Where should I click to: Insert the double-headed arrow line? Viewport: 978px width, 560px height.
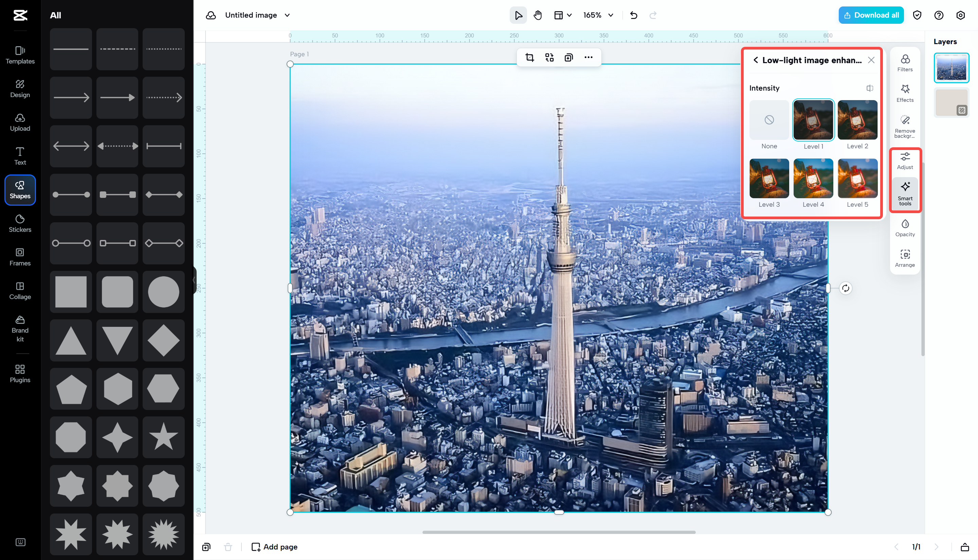(x=71, y=146)
